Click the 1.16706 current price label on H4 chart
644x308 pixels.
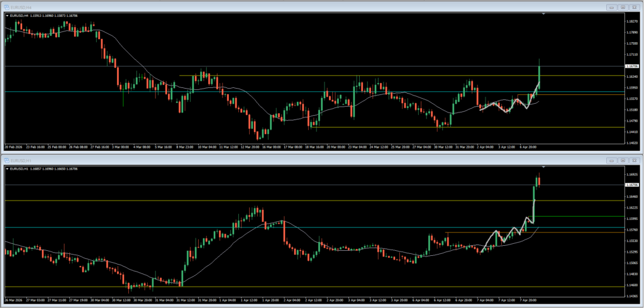631,66
